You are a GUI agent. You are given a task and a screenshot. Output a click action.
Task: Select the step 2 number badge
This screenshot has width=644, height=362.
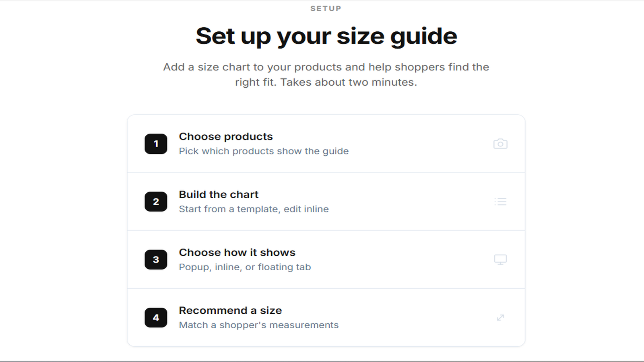coord(156,202)
